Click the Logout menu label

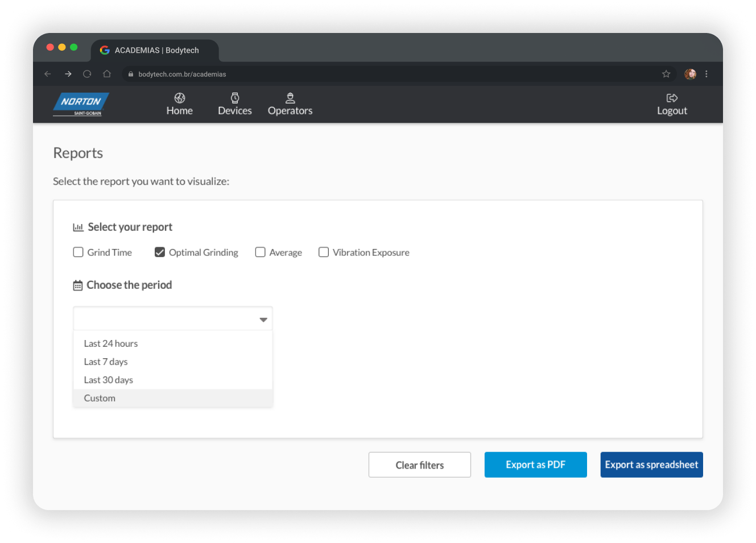pos(672,111)
